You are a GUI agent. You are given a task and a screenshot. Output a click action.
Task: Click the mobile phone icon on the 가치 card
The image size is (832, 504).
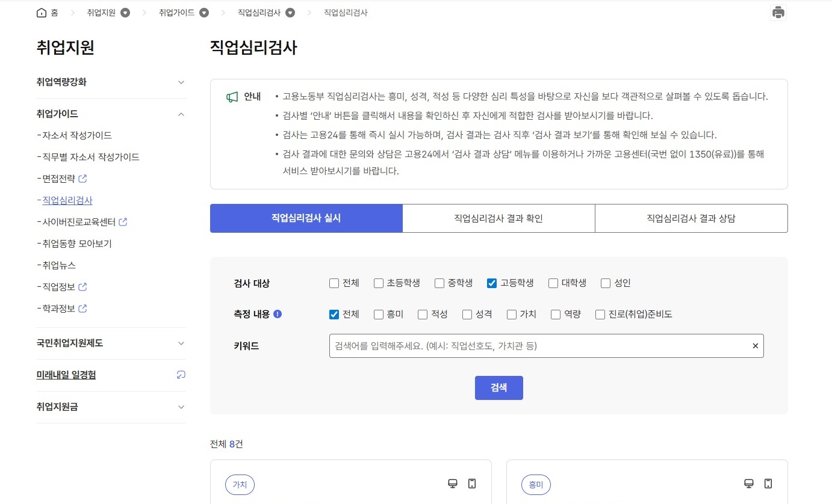tap(472, 483)
